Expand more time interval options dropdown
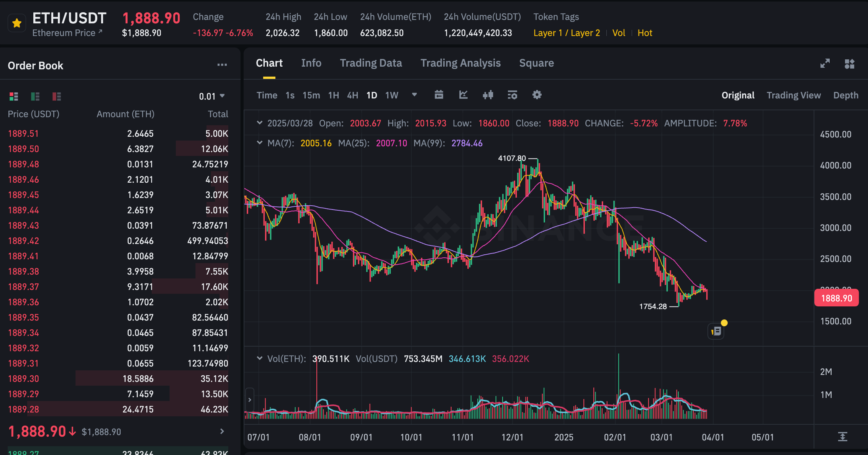The height and width of the screenshot is (455, 868). [x=414, y=95]
